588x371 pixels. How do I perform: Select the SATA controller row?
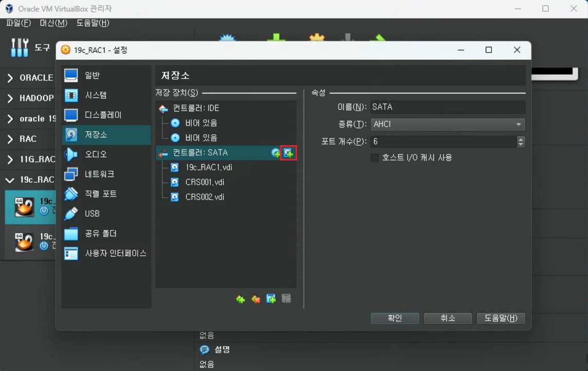click(x=226, y=153)
